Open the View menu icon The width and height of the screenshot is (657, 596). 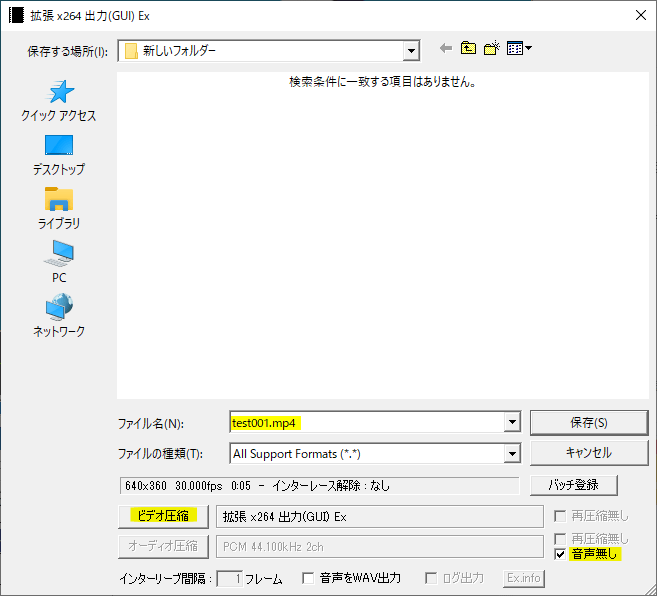[x=519, y=49]
